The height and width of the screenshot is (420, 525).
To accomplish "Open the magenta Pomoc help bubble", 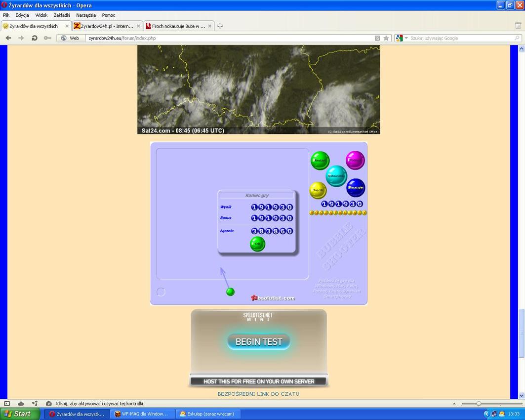I will pos(355,160).
